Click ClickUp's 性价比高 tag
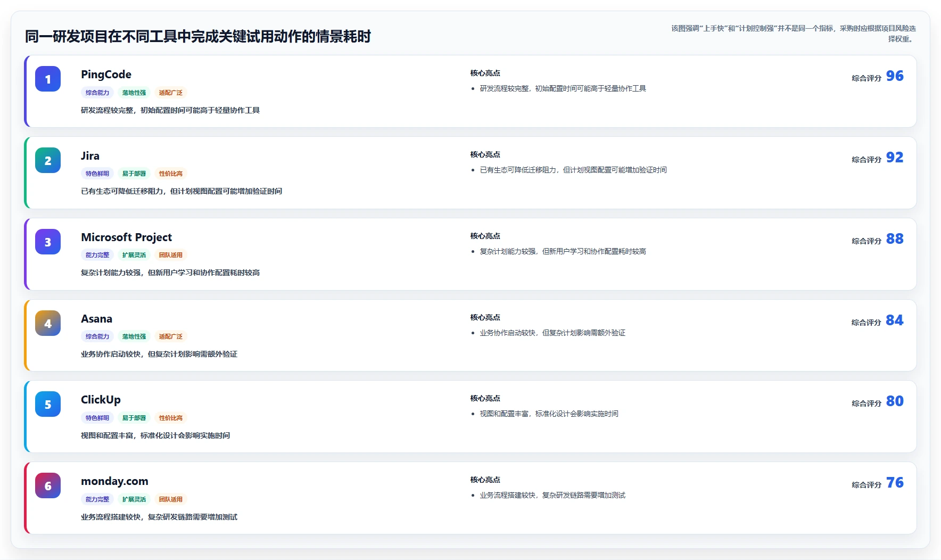 pos(171,418)
